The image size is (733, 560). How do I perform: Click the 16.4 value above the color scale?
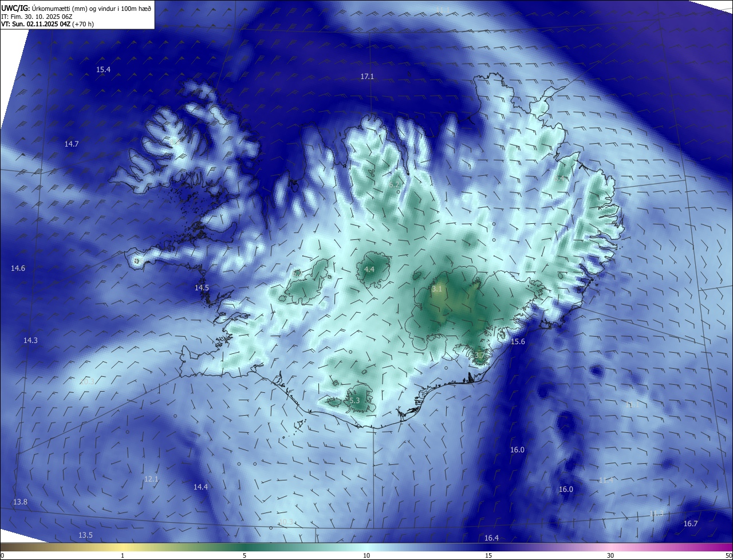491,538
